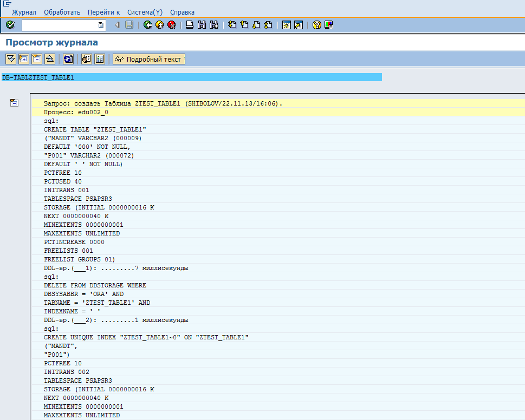
Task: Click the red Cancel icon
Action: (x=171, y=25)
